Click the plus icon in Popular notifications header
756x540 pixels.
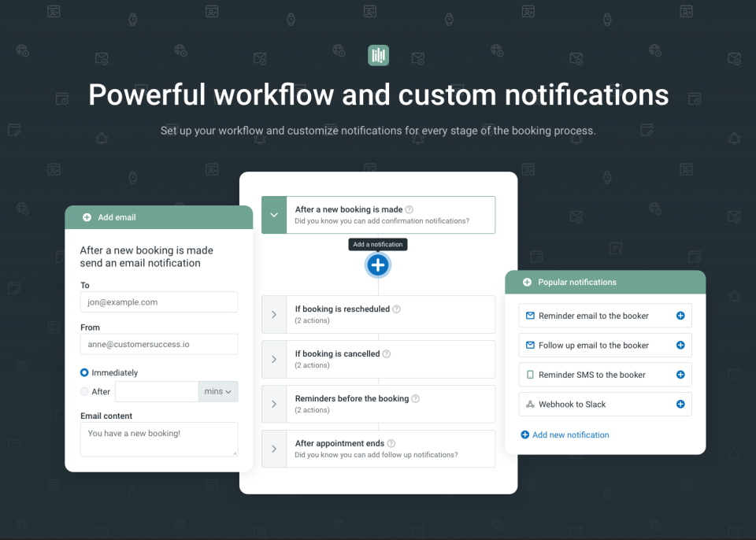pos(527,282)
